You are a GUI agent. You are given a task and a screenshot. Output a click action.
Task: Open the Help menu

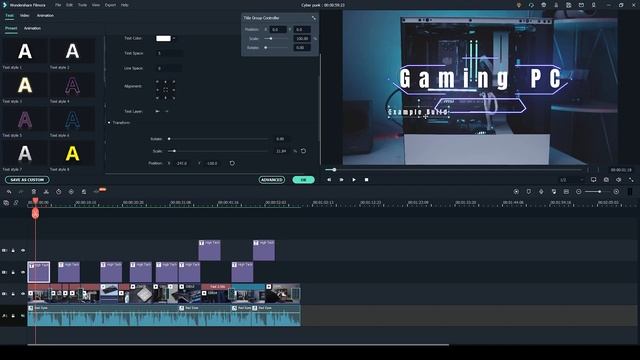pos(124,5)
